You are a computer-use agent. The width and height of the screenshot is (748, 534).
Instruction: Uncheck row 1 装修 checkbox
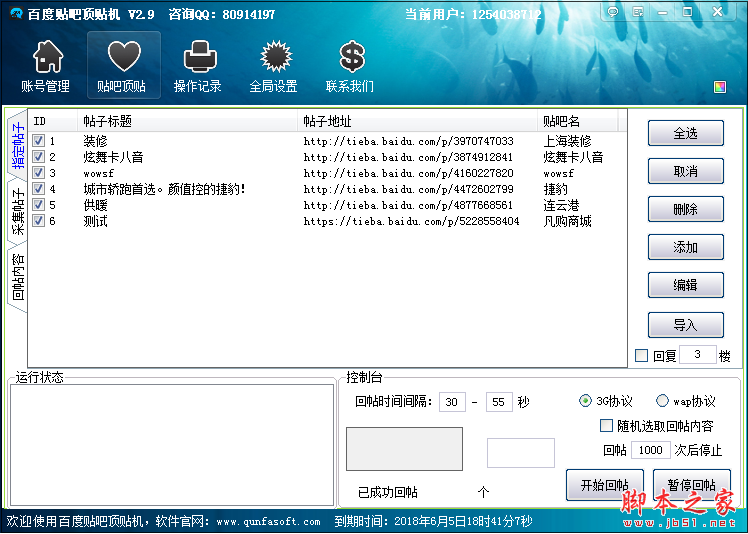[39, 140]
